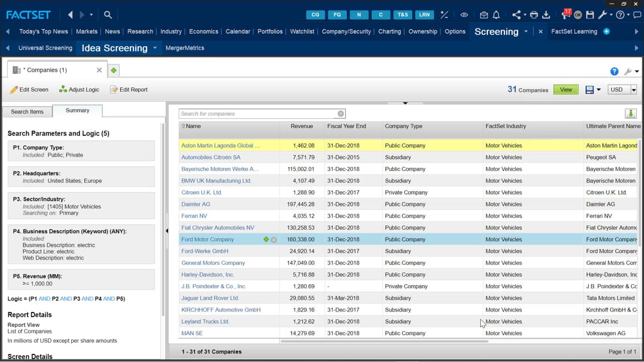Viewport: 644px width, 362px height.
Task: Open the Universal Screening sub-tab
Action: [x=45, y=48]
